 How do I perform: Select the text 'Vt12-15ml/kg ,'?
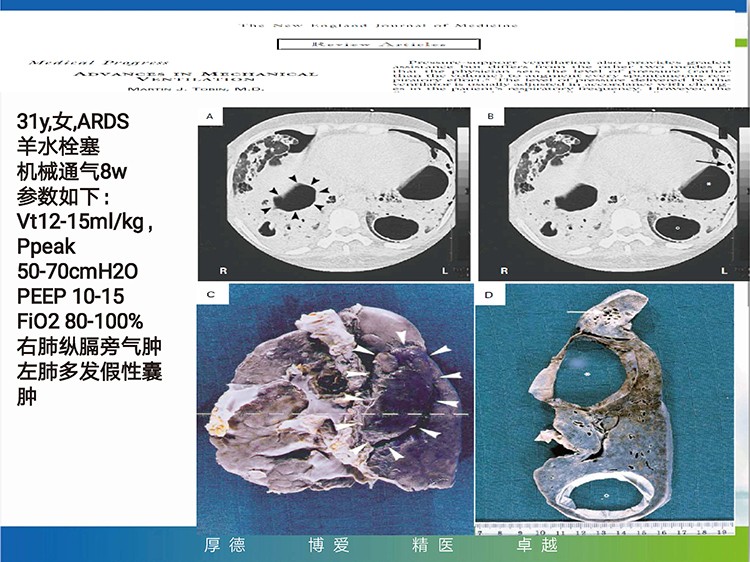[x=85, y=221]
